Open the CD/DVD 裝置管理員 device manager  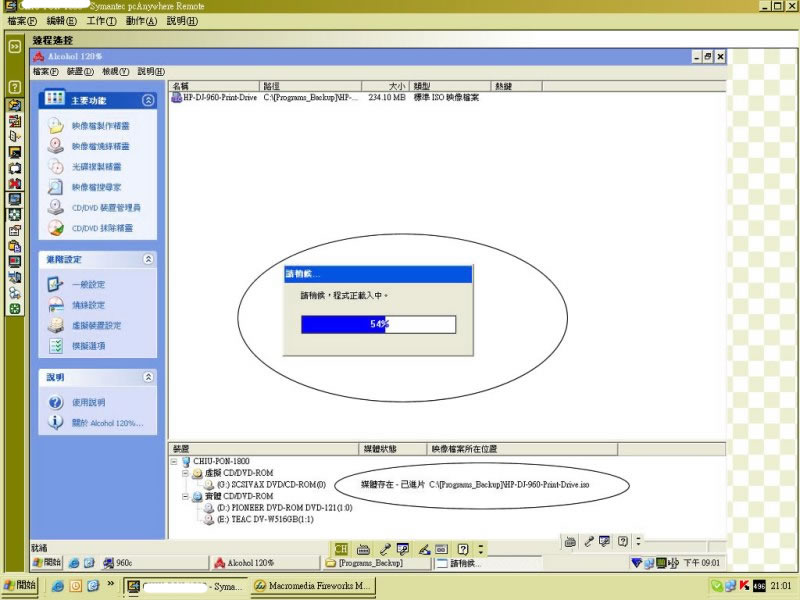tap(106, 208)
